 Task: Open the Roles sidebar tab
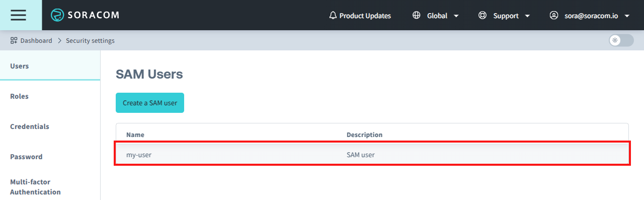(50, 96)
